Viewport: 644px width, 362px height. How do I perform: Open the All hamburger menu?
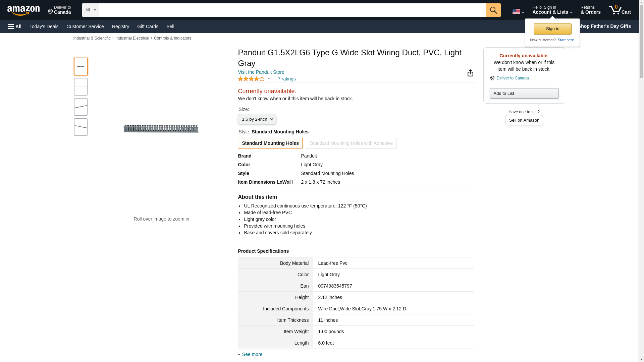point(15,26)
